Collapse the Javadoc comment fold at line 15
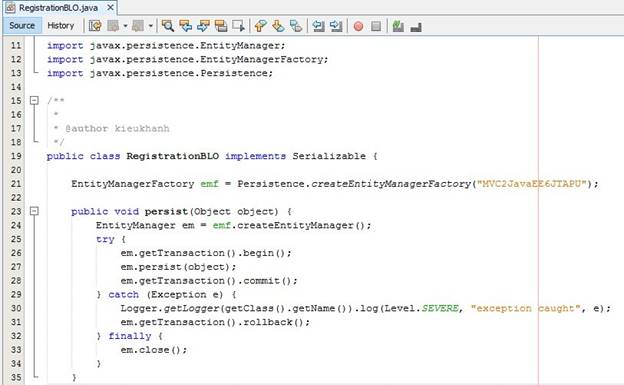Screen dimensions: 624x385 coord(35,100)
